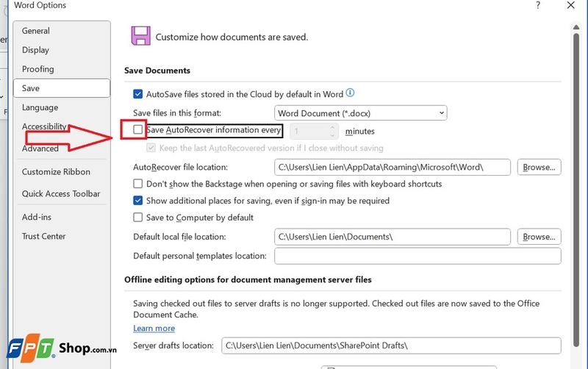Enable Save to Computer by default
This screenshot has width=588, height=369.
[x=138, y=218]
